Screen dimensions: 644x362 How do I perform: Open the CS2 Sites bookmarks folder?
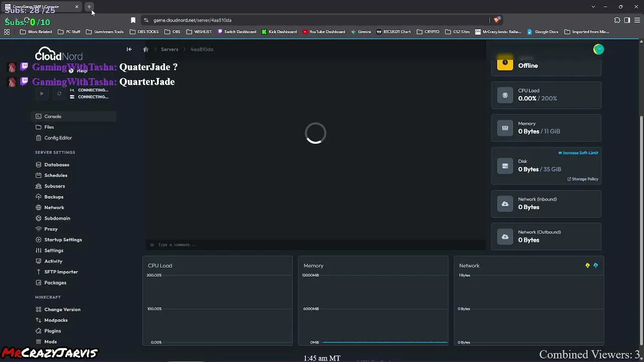pos(458,32)
